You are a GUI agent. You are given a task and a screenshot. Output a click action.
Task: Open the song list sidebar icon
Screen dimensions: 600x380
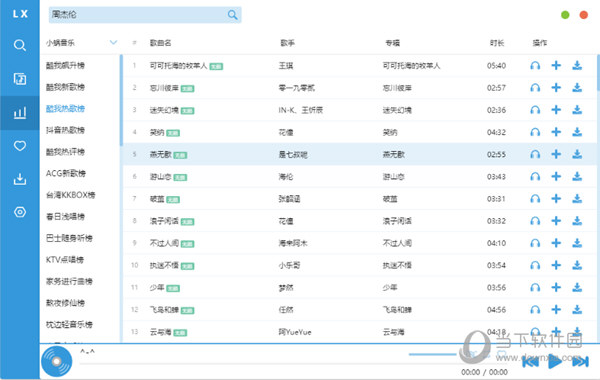20,78
